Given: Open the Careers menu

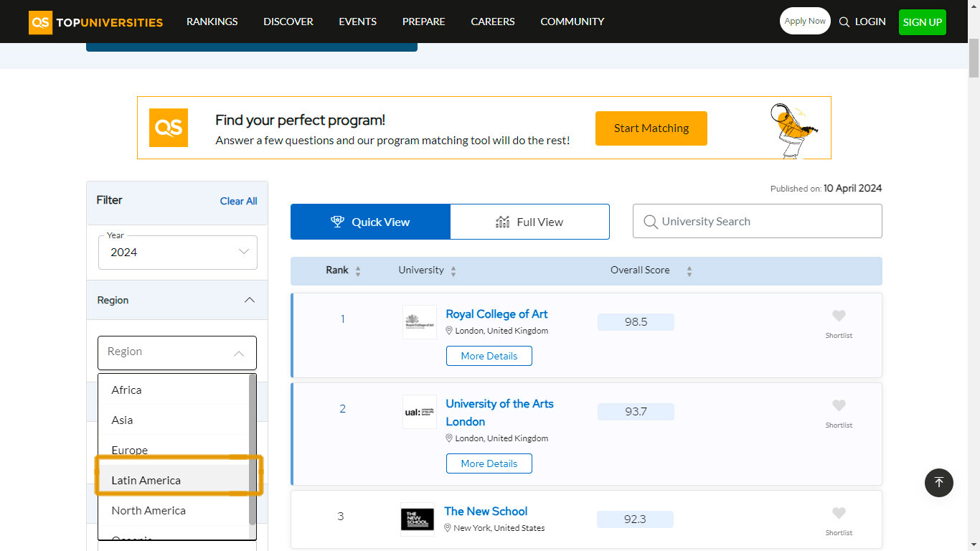Looking at the screenshot, I should (493, 22).
